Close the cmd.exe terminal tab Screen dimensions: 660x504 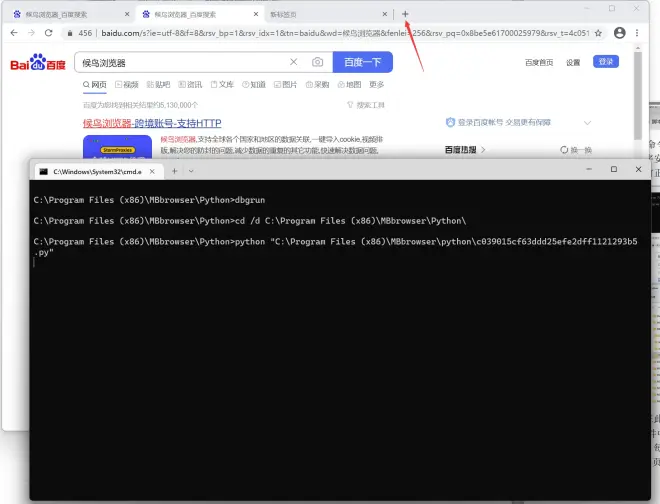coord(152,171)
